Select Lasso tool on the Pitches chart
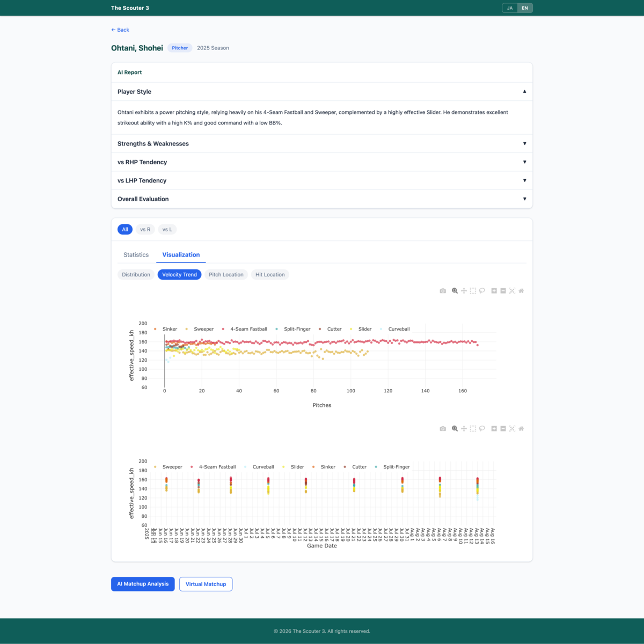This screenshot has height=644, width=644. coord(482,291)
